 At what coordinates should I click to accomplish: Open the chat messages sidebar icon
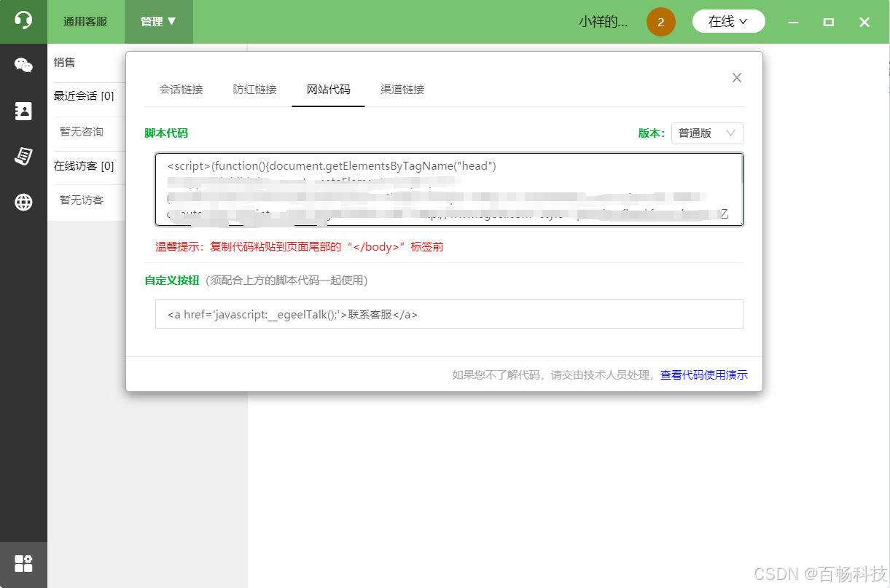coord(23,66)
